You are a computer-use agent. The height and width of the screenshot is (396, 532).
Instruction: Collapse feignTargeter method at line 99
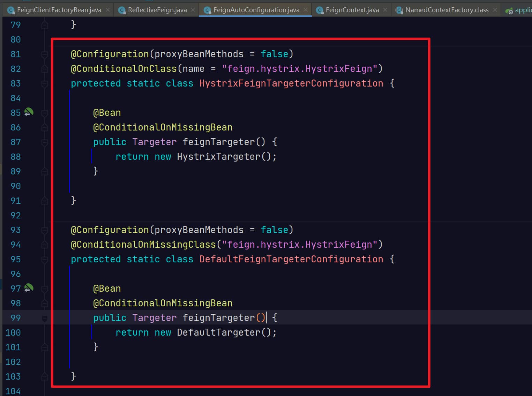pos(45,318)
